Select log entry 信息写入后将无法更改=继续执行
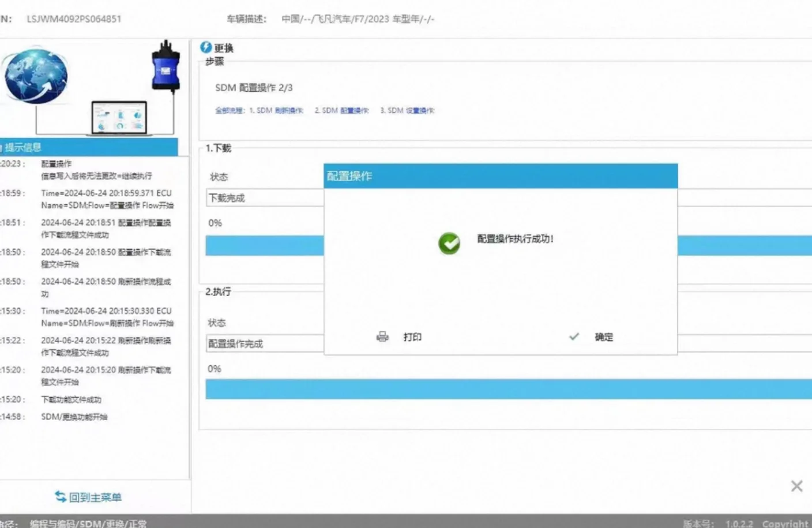The image size is (812, 528). (96, 176)
